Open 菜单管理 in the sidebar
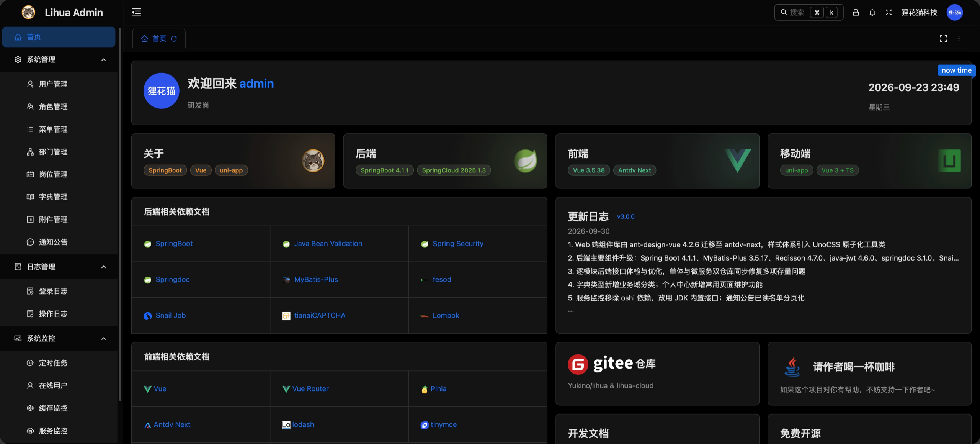Viewport: 980px width, 444px height. [x=59, y=129]
